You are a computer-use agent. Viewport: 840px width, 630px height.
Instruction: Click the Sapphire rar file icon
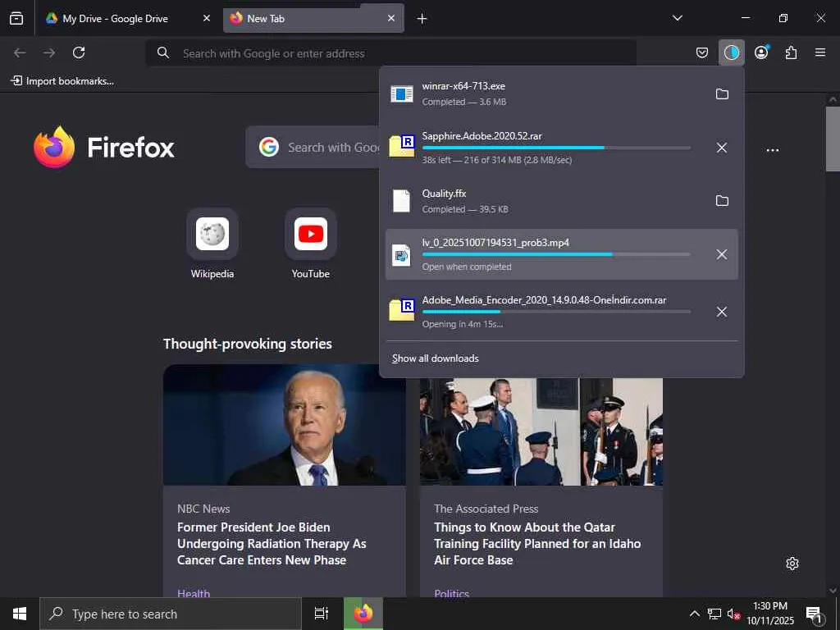[401, 146]
